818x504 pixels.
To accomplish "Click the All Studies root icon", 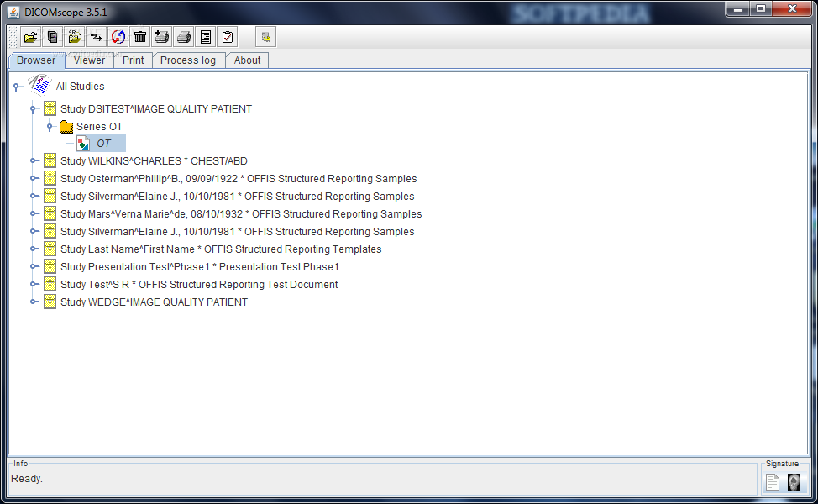I will pos(39,85).
